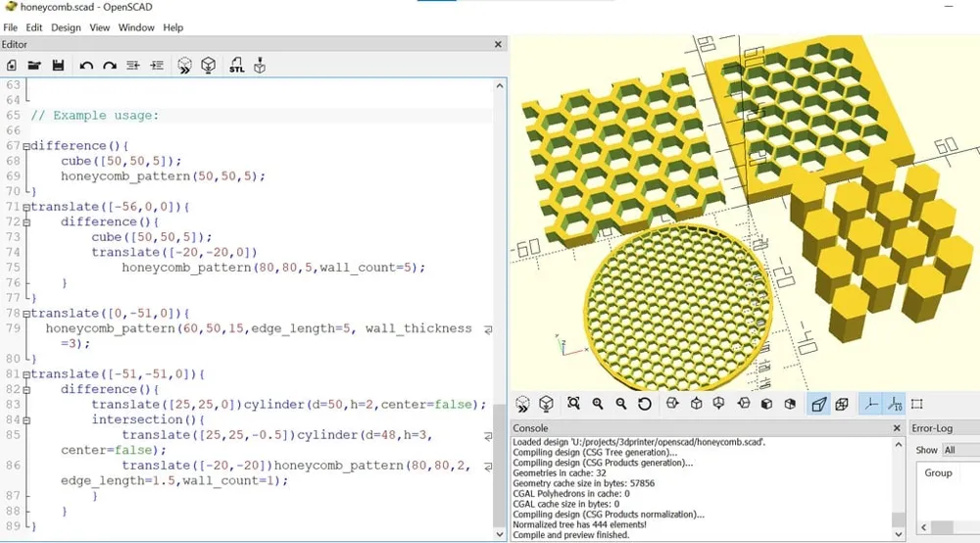The image size is (980, 543).
Task: Open the Error-Log Show filter dropdown
Action: (959, 450)
